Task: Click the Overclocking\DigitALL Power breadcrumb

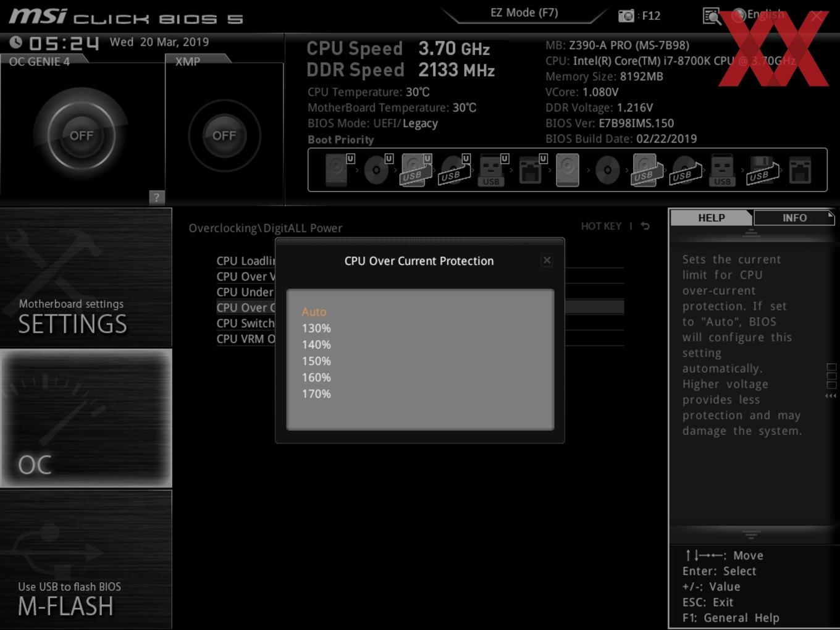Action: [266, 228]
